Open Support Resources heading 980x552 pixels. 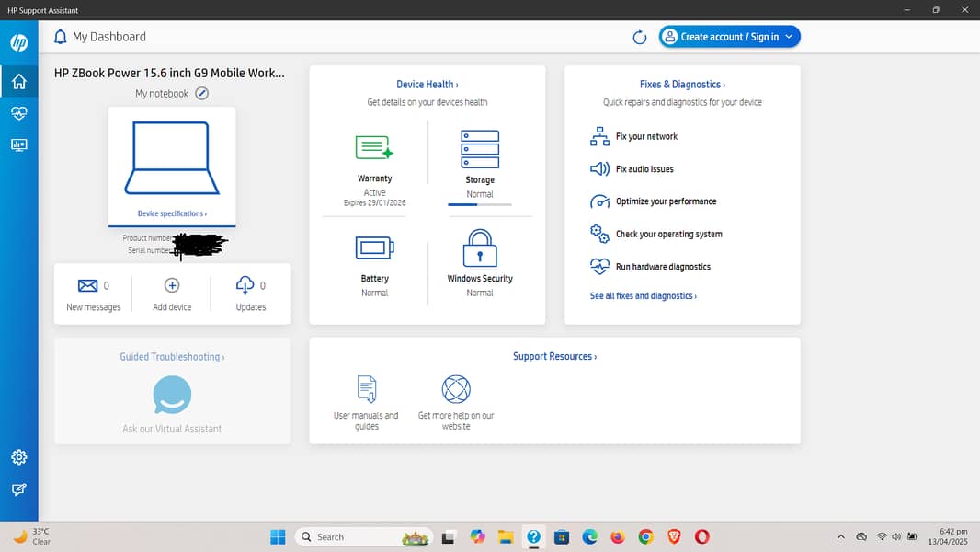(555, 356)
